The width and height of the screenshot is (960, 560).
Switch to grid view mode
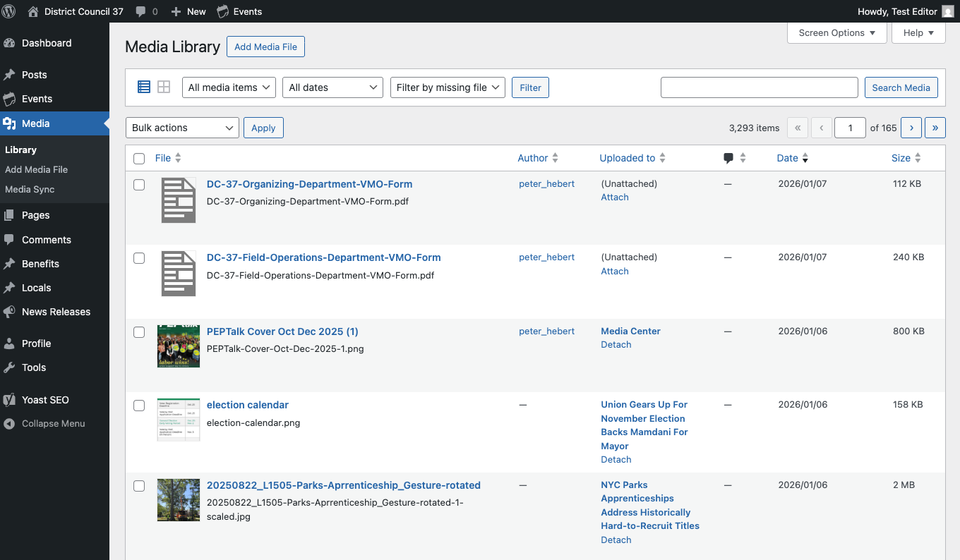click(x=163, y=87)
